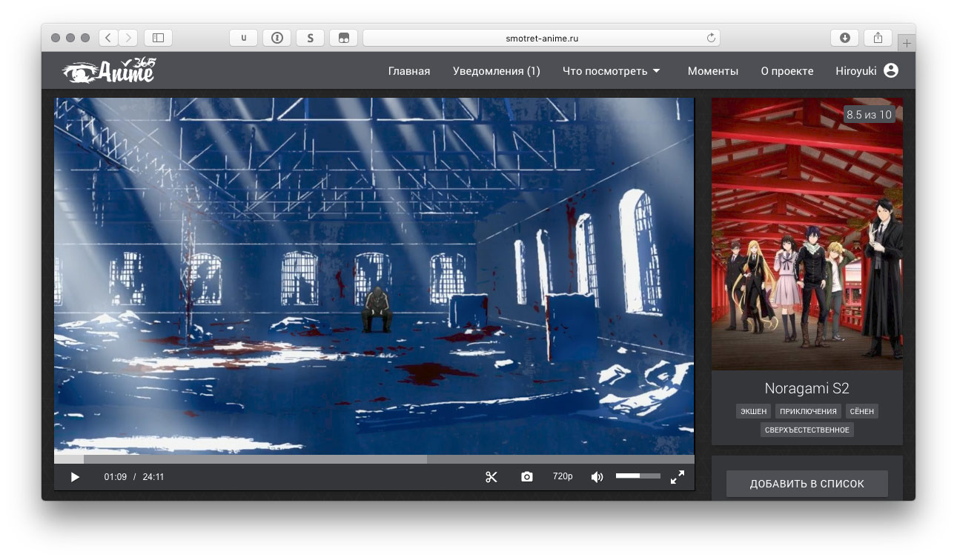The height and width of the screenshot is (560, 957).
Task: Show Safari downloads
Action: point(844,38)
